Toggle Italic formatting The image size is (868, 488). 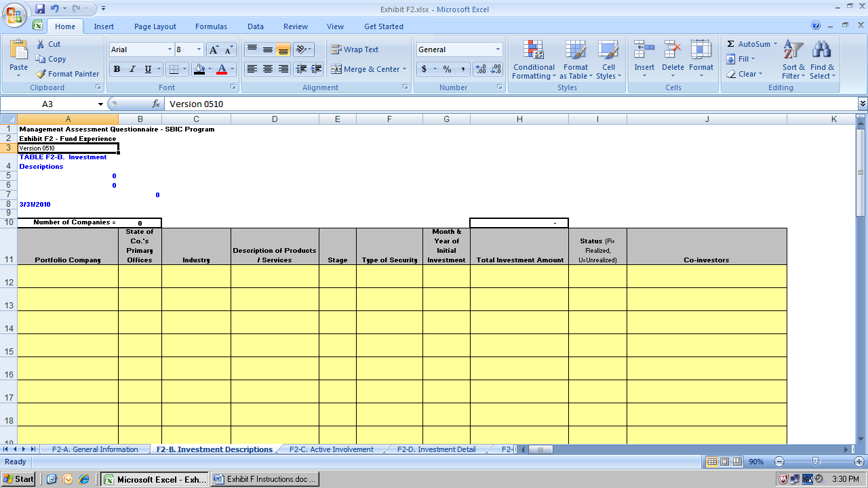coord(132,69)
